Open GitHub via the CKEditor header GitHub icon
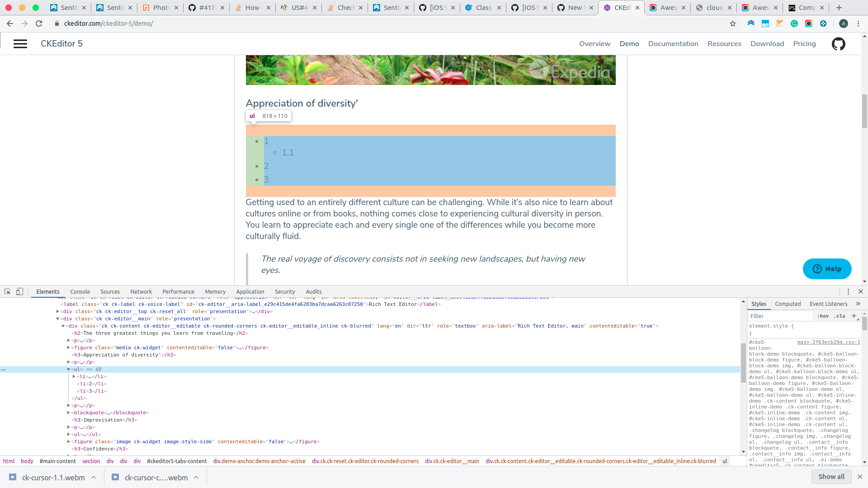 coord(839,43)
